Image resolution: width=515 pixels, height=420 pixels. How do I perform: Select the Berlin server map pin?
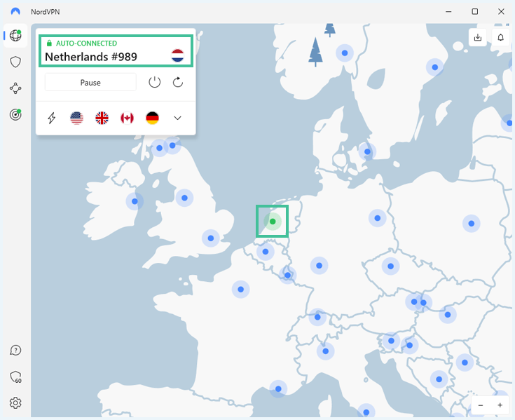point(378,218)
